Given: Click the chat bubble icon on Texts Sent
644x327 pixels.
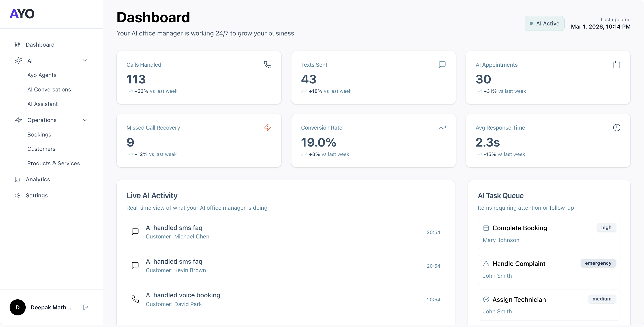Looking at the screenshot, I should point(442,65).
